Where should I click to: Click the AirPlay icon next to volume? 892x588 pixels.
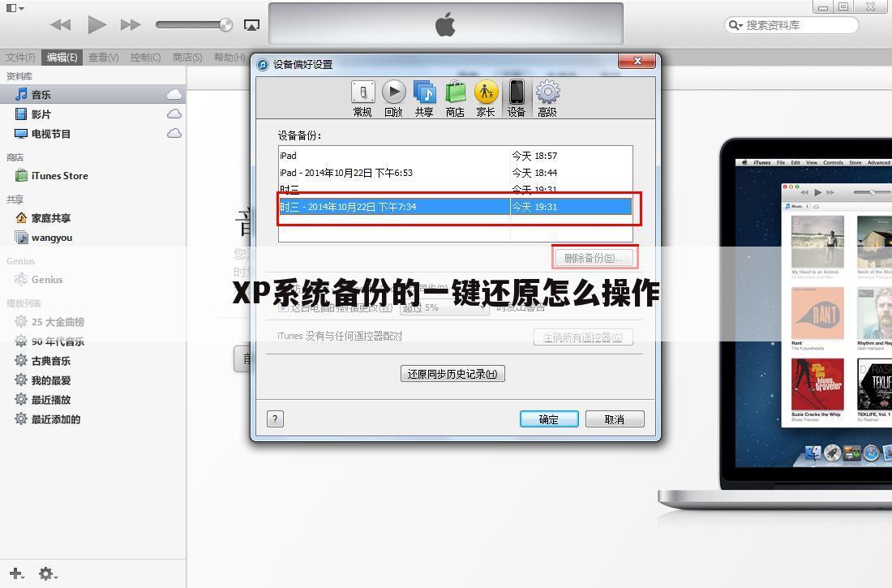click(251, 24)
